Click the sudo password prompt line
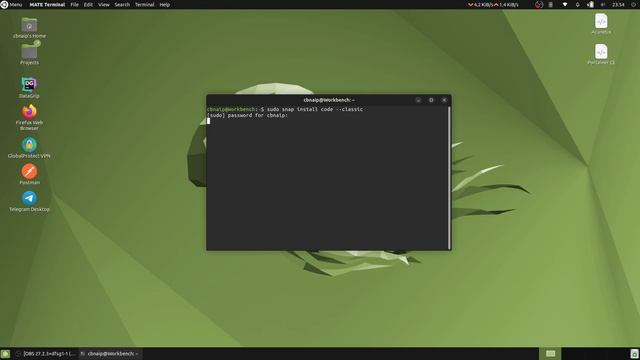Viewport: 640px width, 360px height. tap(247, 116)
